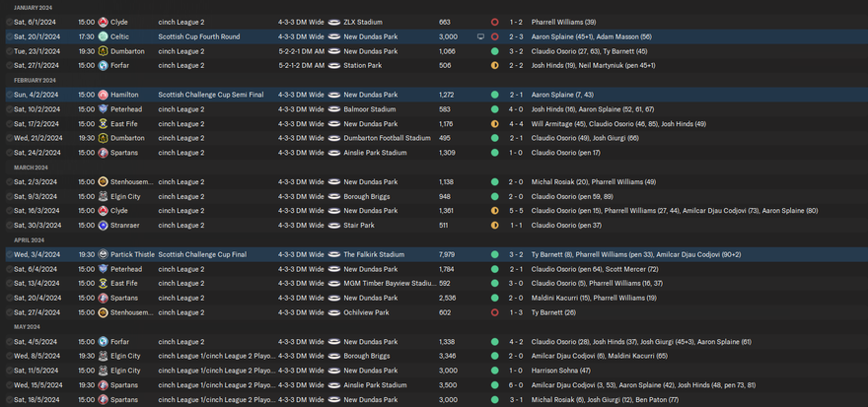Click green win indicator for Hamilton semi final

tap(494, 95)
